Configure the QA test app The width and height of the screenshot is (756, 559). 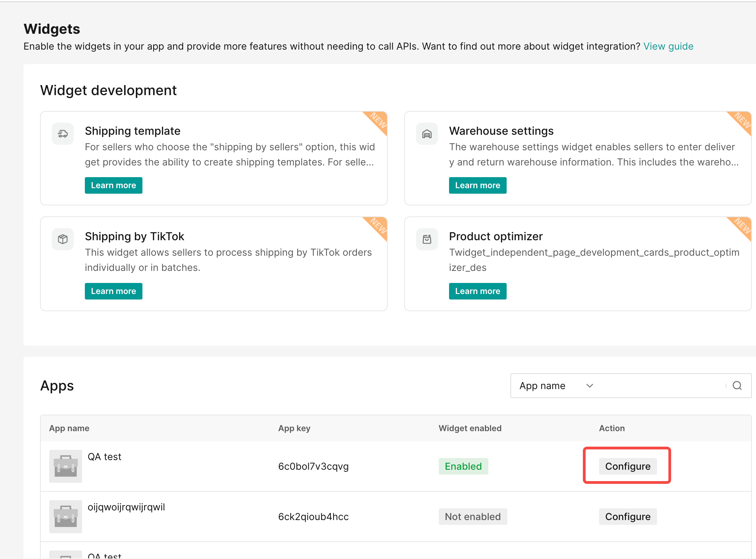[x=628, y=466]
